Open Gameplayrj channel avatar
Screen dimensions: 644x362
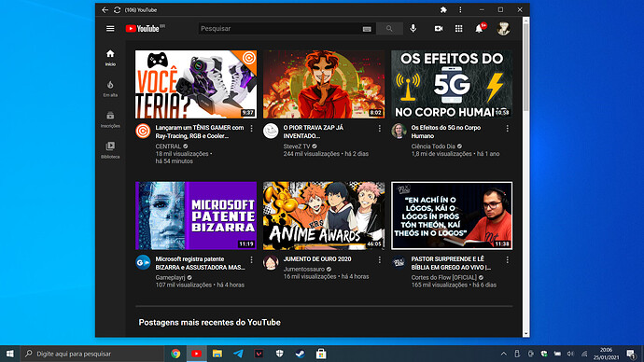tap(143, 262)
